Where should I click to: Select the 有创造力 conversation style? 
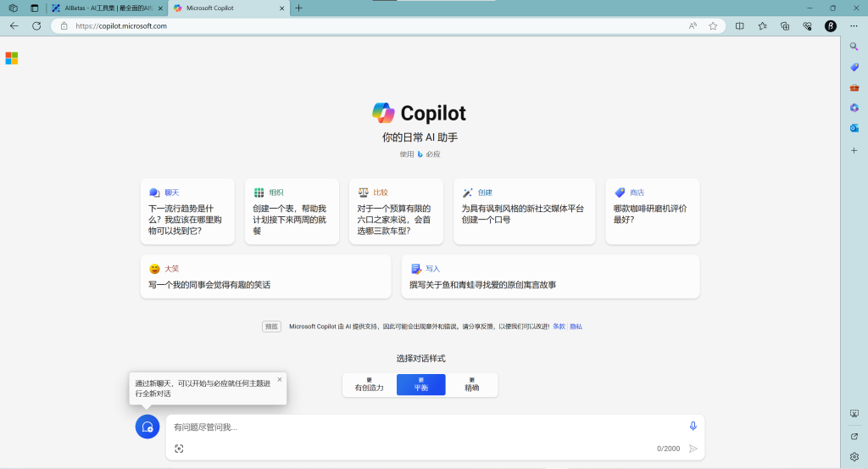click(370, 385)
